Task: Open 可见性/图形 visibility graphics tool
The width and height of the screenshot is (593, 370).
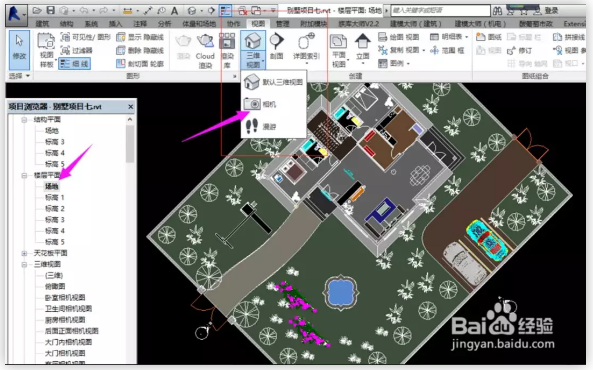Action: point(86,37)
